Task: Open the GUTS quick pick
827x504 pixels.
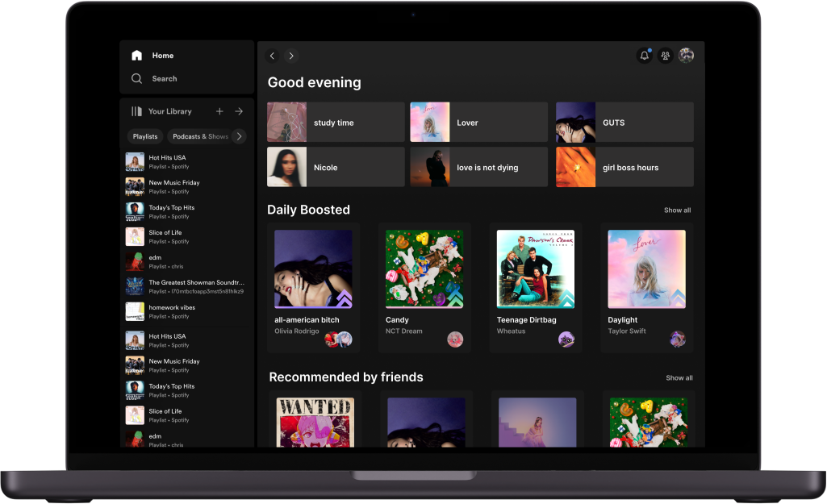Action: click(x=624, y=121)
